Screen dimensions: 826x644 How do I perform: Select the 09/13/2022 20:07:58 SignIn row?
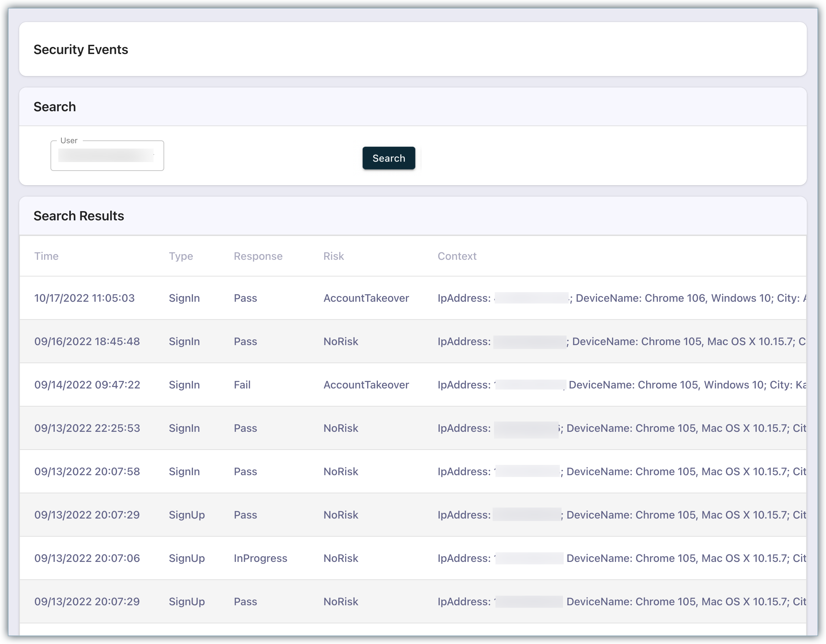pyautogui.click(x=87, y=472)
